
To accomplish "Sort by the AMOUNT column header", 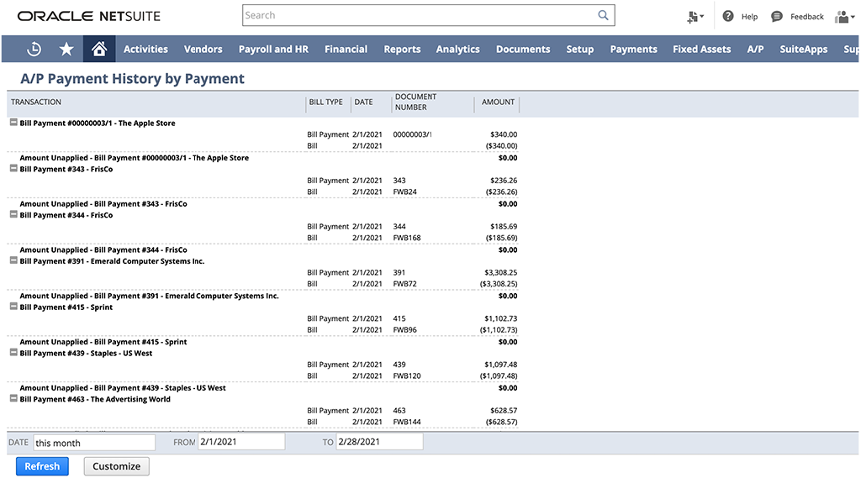I will 497,102.
